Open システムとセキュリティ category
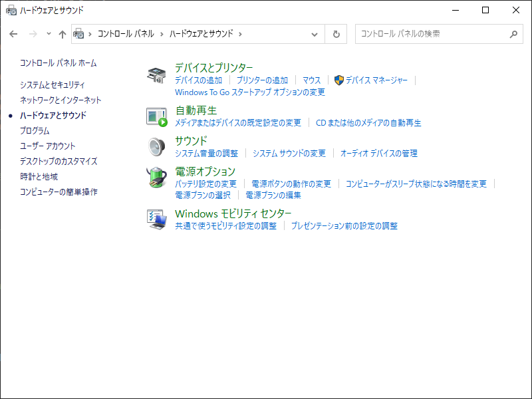532x399 pixels. coord(53,85)
